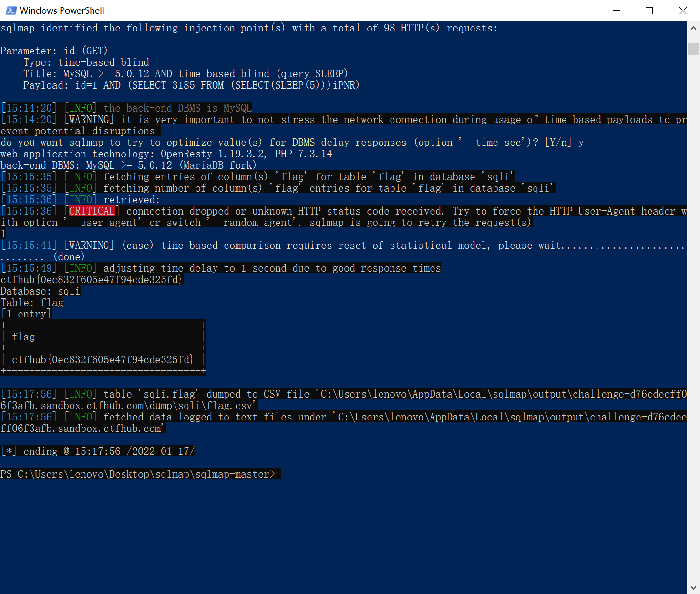Screen dimensions: 700x594
Task: Click the 'Payload: id=1 AND' line
Action: [191, 85]
